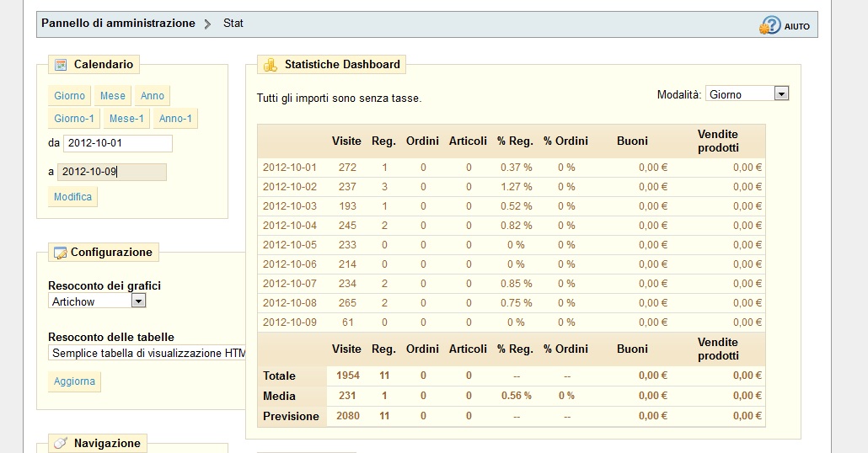
Task: Click the Totale row label
Action: [x=279, y=376]
